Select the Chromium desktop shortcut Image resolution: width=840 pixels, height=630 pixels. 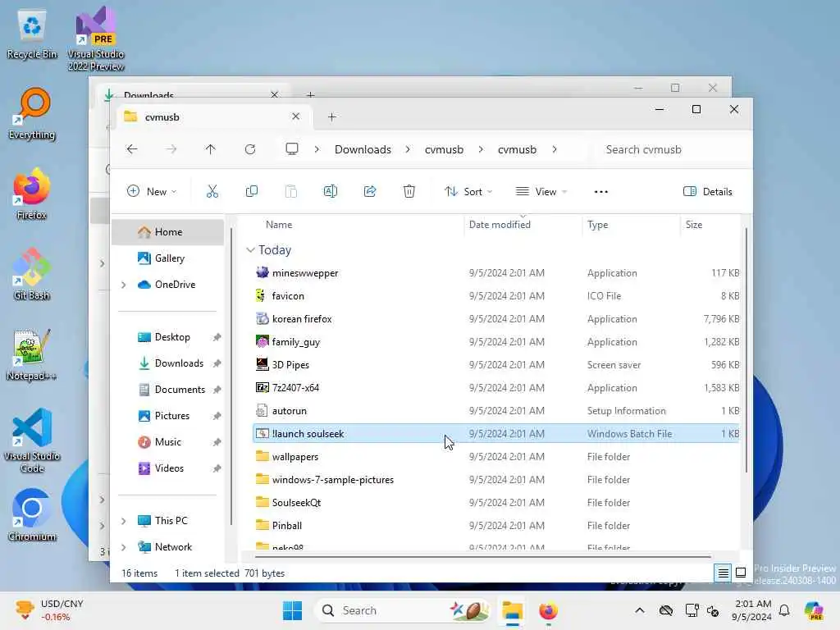[32, 516]
